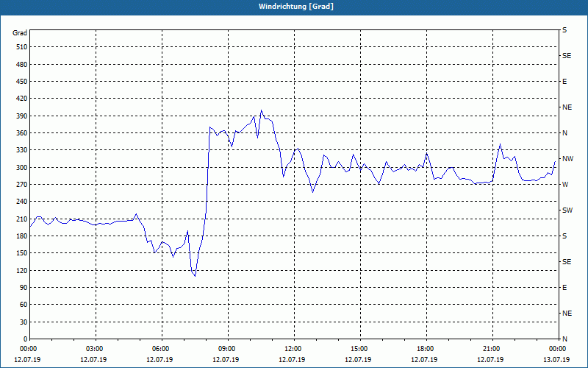Select the "270" y-axis label

click(x=22, y=185)
